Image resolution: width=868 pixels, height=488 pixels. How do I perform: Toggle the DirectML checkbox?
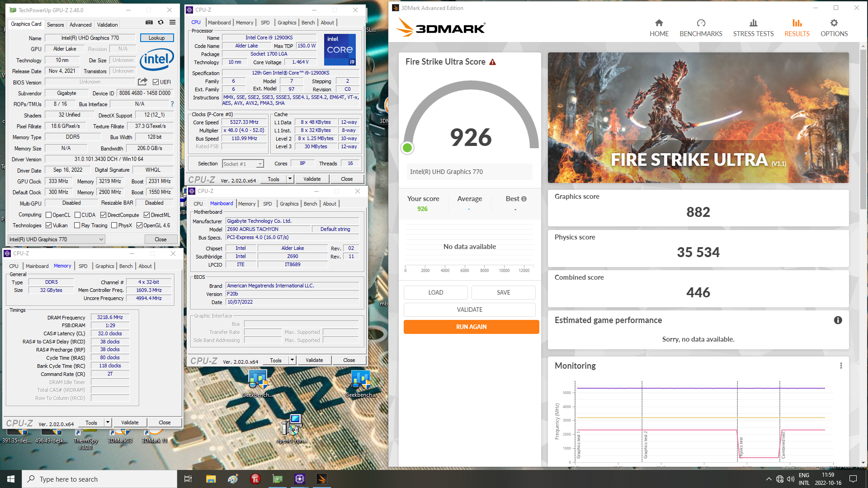click(146, 215)
